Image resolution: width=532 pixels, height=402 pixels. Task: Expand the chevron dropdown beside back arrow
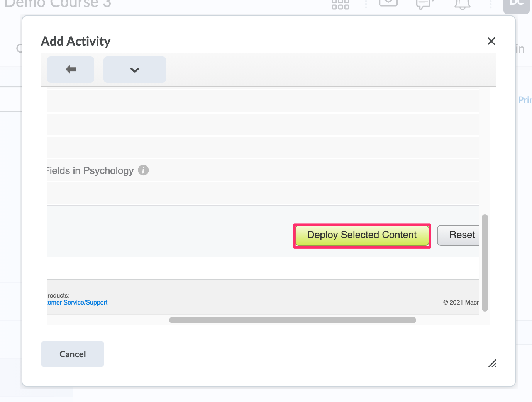pyautogui.click(x=134, y=70)
